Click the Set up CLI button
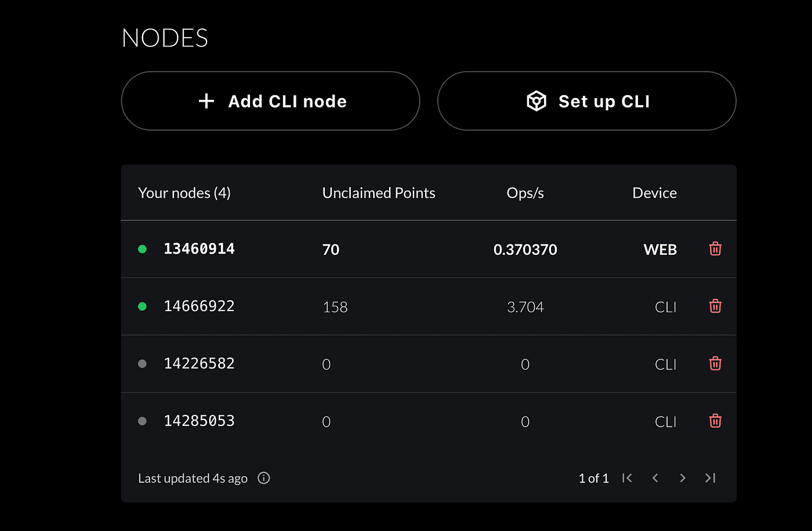The width and height of the screenshot is (812, 531). point(587,101)
